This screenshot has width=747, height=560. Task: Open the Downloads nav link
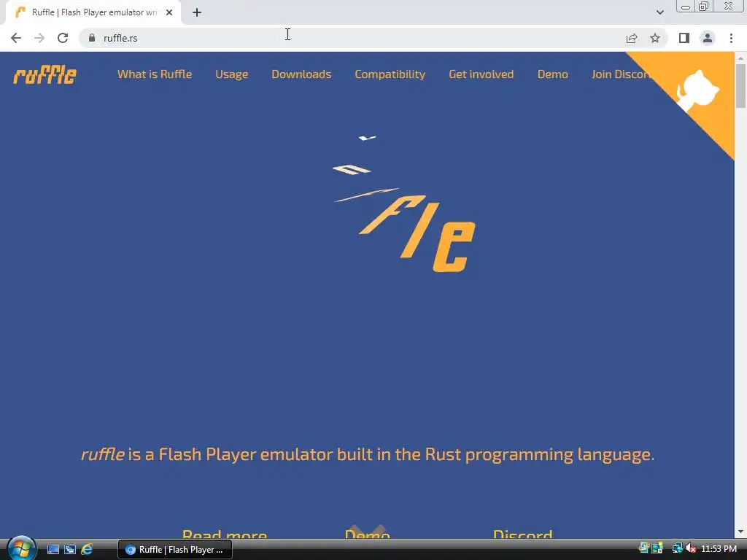pyautogui.click(x=301, y=74)
